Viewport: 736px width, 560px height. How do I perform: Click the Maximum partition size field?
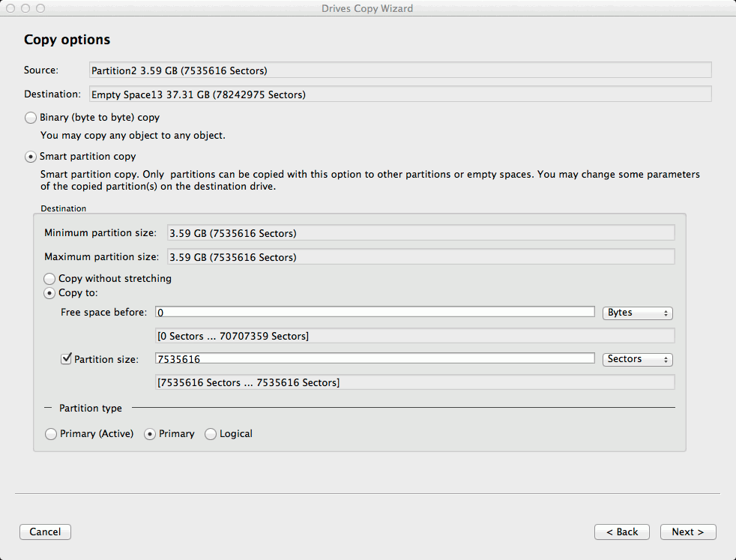[x=421, y=257]
